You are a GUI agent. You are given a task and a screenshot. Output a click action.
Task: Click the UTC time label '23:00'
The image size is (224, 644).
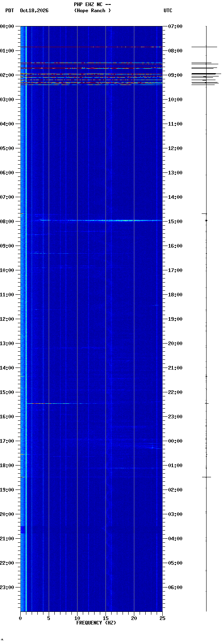[175, 417]
